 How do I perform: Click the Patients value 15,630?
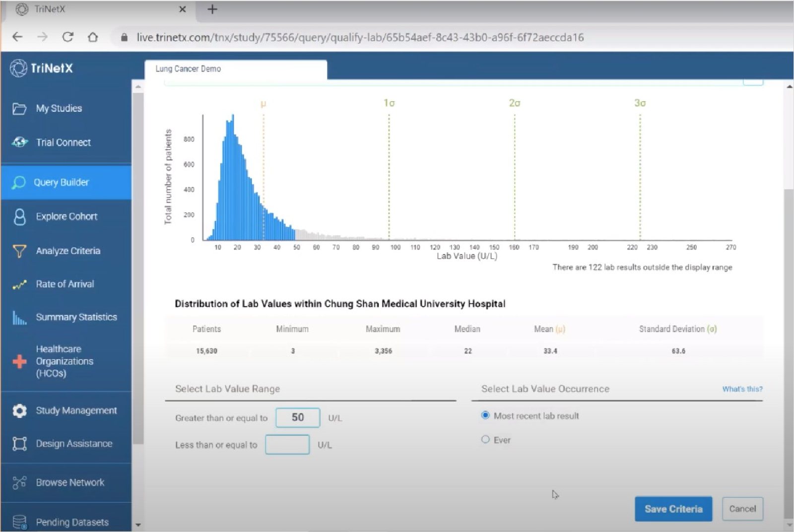click(206, 351)
